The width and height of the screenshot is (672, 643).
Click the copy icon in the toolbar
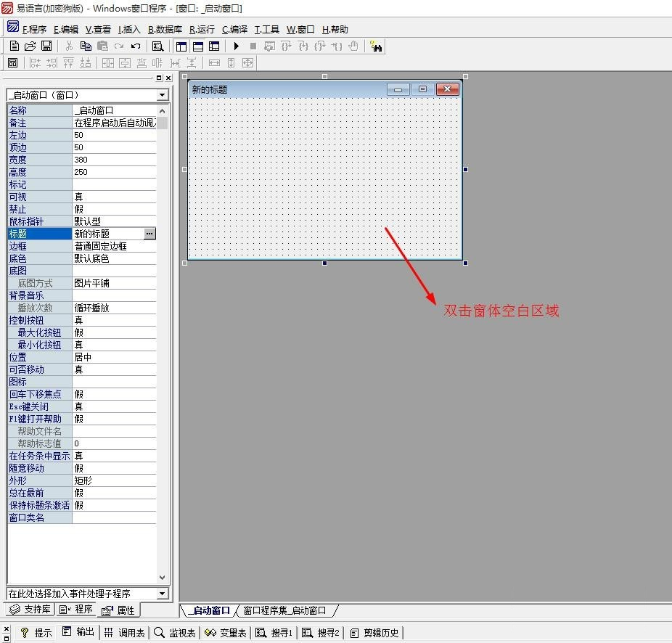pyautogui.click(x=86, y=46)
